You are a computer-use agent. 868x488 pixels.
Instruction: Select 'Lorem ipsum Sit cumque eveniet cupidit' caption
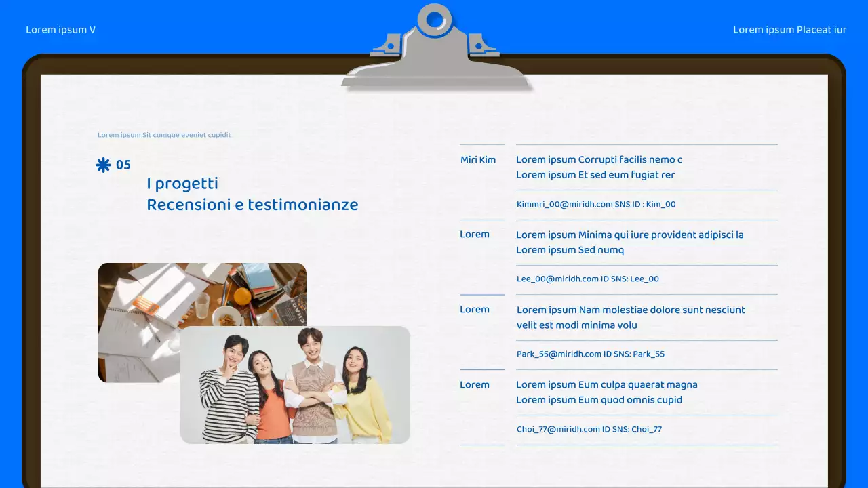tap(164, 135)
